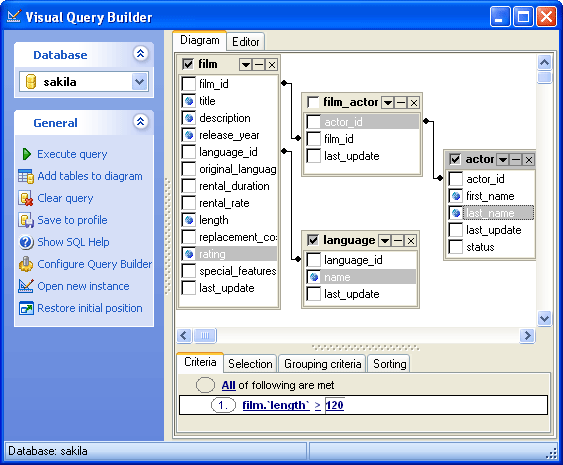Image resolution: width=563 pixels, height=465 pixels.
Task: Click the diagram scroll up arrow
Action: click(x=544, y=63)
